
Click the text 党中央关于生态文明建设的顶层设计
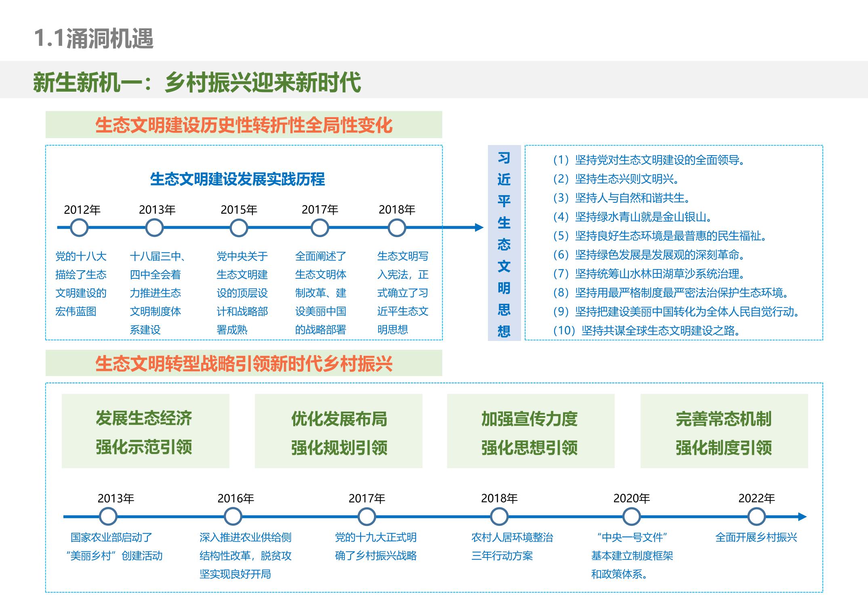pos(242,293)
